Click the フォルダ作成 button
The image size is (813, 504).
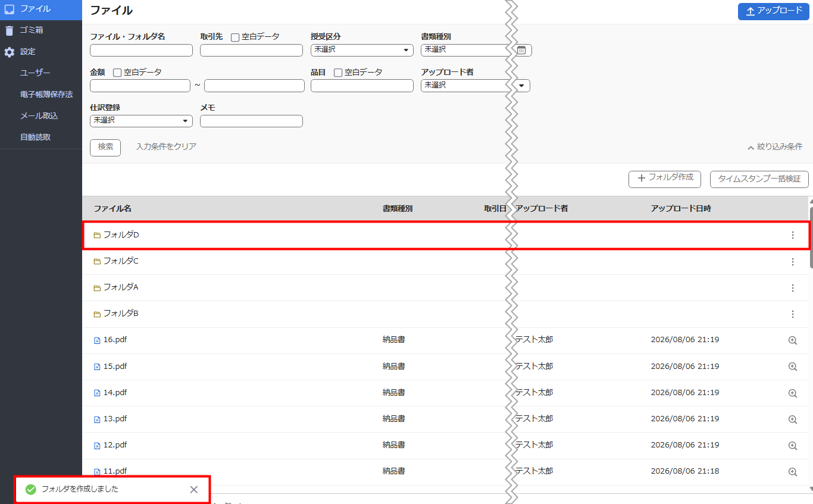click(x=665, y=179)
